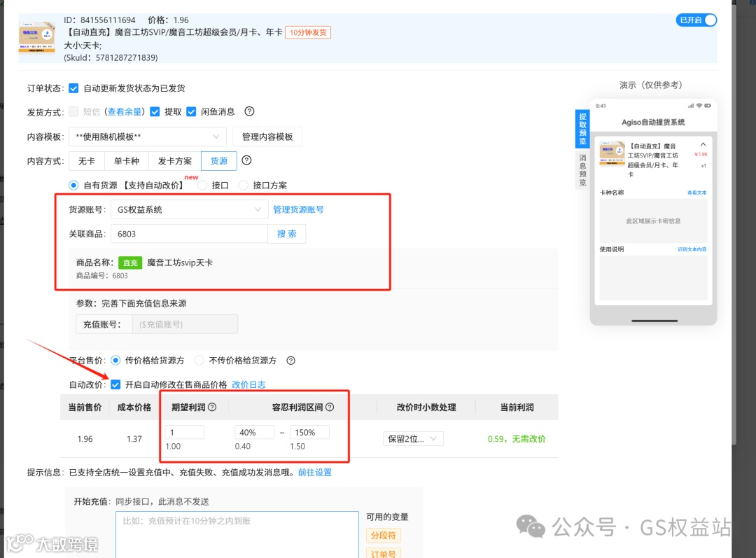Open the 查看余量 link
The width and height of the screenshot is (756, 558).
pyautogui.click(x=125, y=112)
